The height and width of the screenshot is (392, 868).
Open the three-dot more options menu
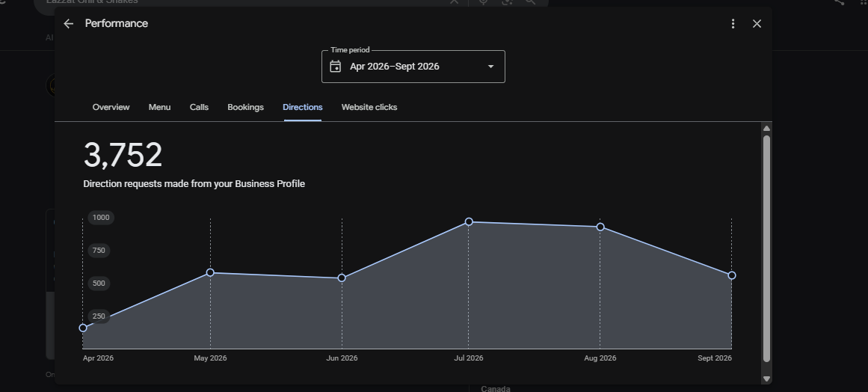coord(733,24)
